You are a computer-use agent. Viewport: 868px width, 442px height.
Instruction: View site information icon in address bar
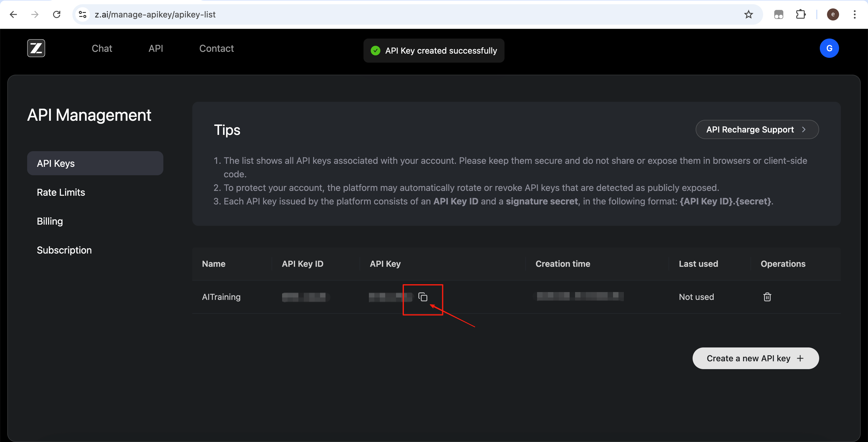click(83, 14)
